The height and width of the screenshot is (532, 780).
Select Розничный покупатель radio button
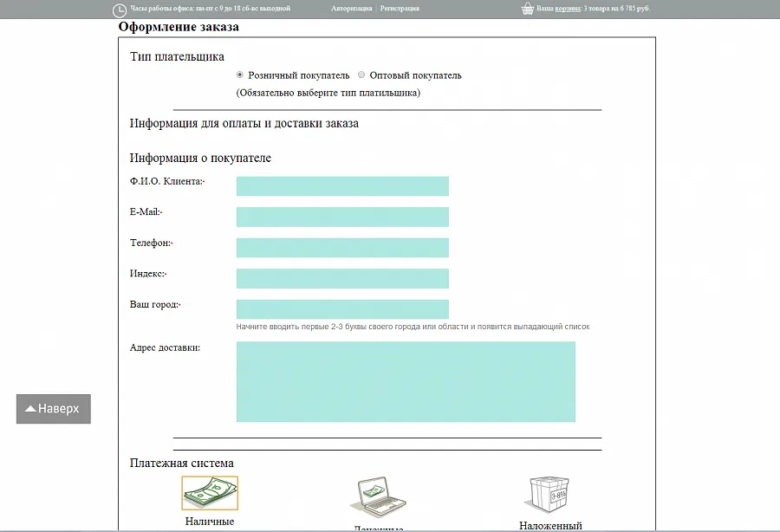240,75
